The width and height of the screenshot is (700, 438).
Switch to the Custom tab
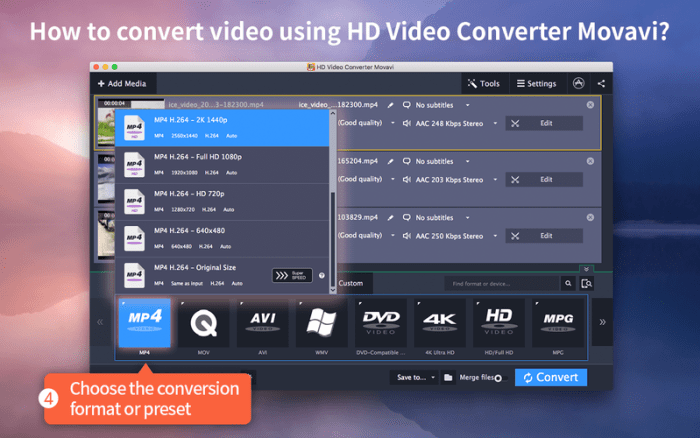pos(351,283)
